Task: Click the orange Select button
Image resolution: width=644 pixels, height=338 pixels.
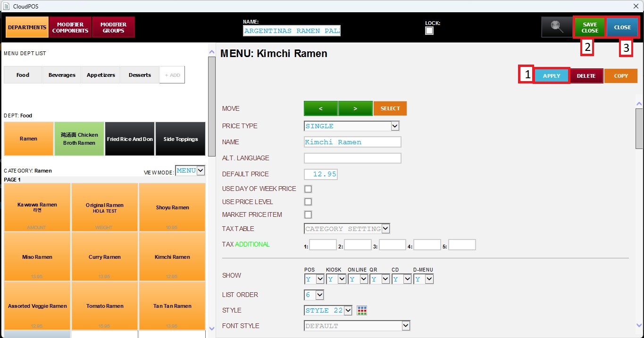Action: click(x=390, y=108)
